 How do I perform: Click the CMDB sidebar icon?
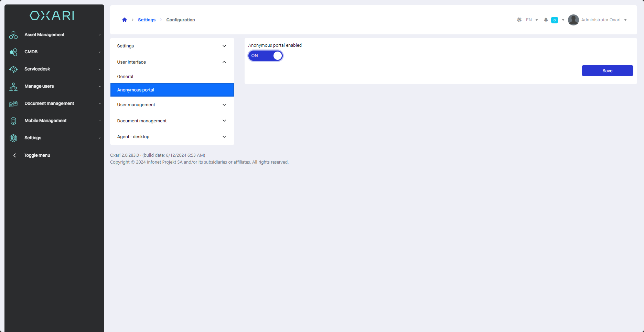pyautogui.click(x=13, y=52)
